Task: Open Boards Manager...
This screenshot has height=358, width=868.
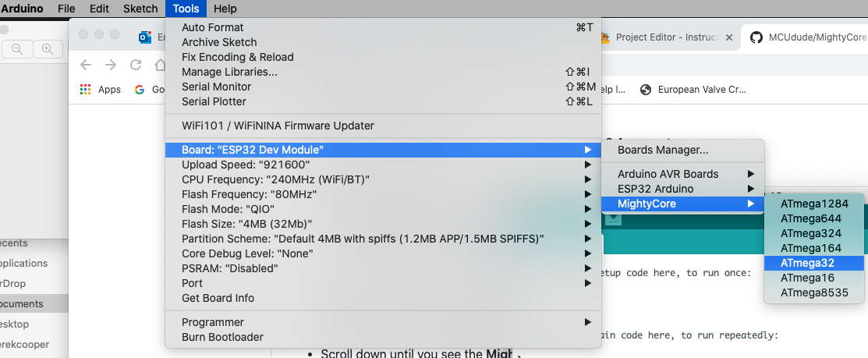Action: (x=683, y=150)
